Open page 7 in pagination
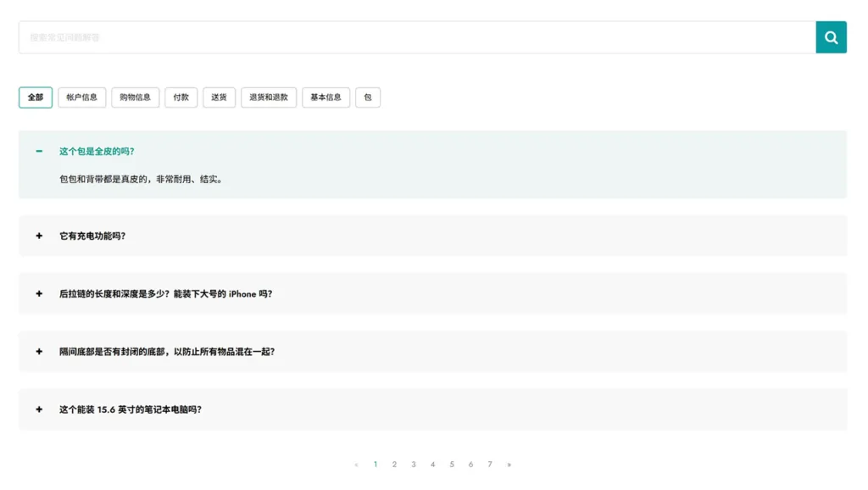The height and width of the screenshot is (490, 868). click(490, 465)
